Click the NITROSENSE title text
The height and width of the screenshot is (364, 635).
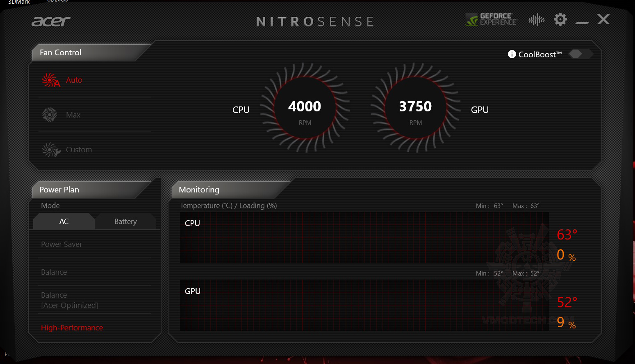point(315,22)
